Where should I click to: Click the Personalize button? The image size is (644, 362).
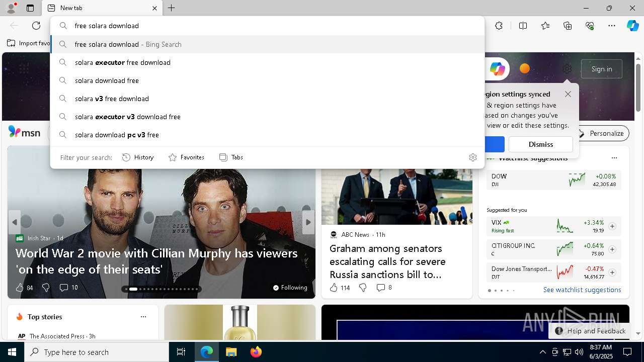(x=601, y=133)
